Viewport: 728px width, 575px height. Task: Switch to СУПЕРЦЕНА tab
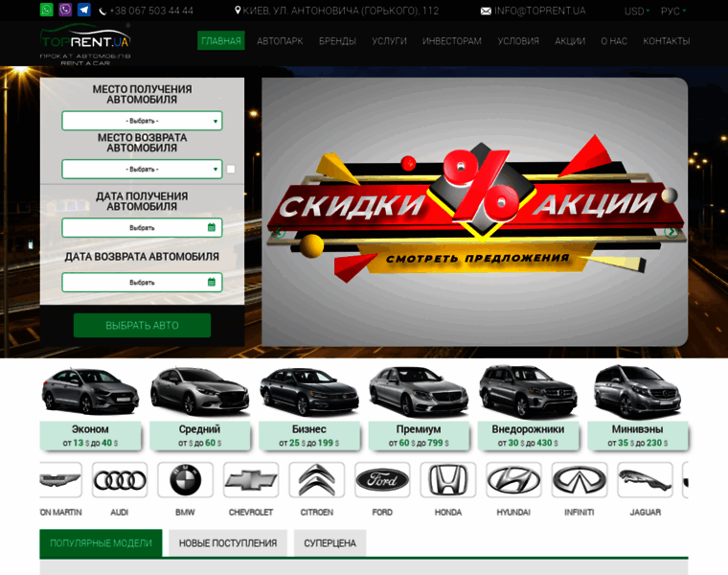pos(330,543)
